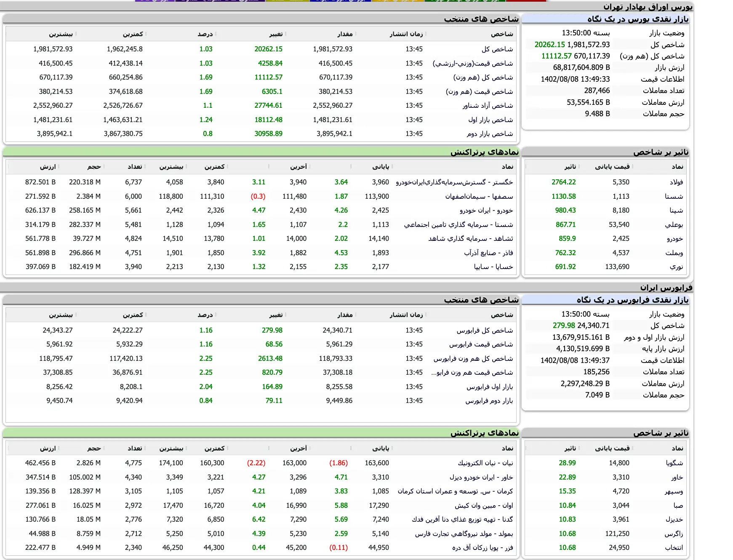Screen dimensions: 733x560
Task: Select the بازار اول فرابورس index name
Action: [x=490, y=387]
